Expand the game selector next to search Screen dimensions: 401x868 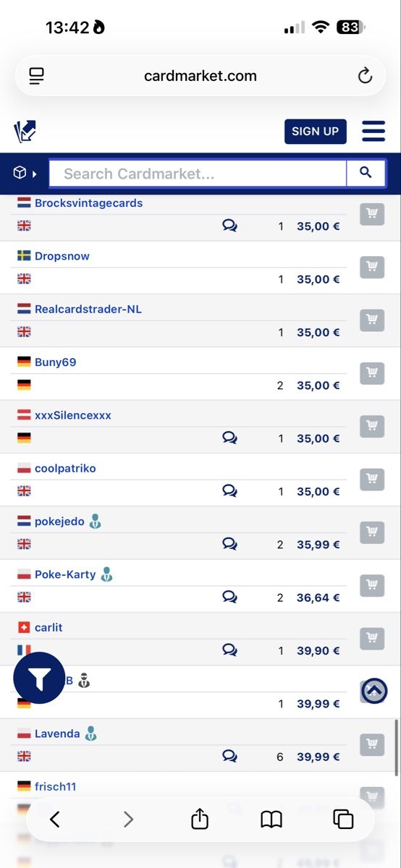[25, 173]
